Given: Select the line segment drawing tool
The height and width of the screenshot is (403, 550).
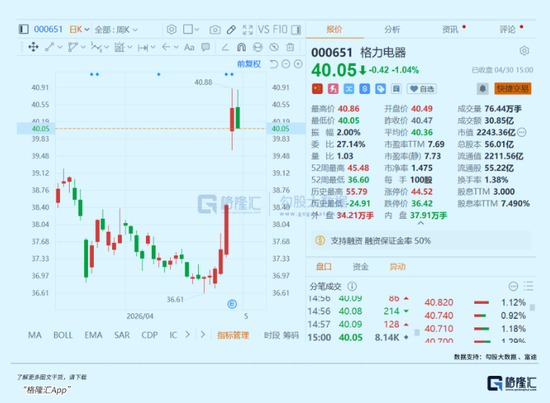Looking at the screenshot, I should [50, 47].
